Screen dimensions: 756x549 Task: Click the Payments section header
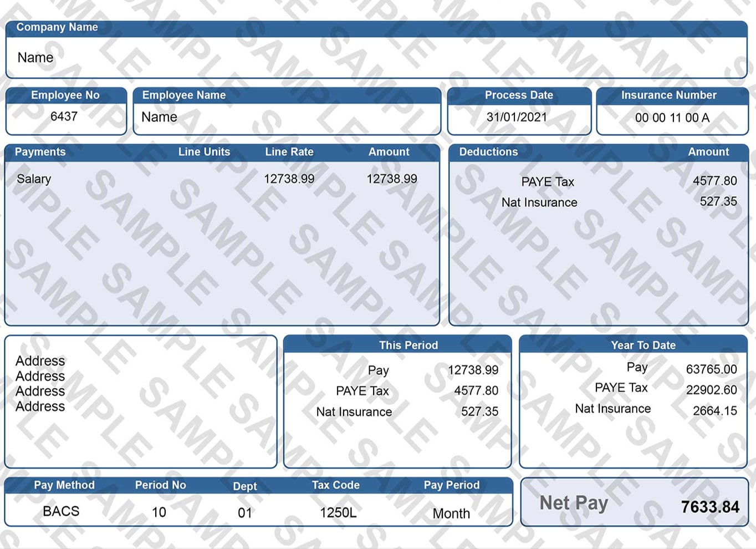click(40, 152)
